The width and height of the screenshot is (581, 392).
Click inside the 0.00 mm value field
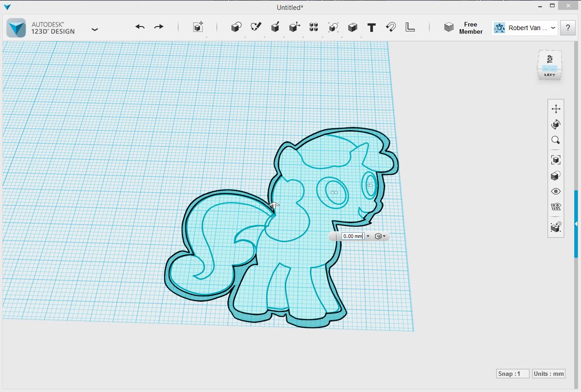(352, 236)
